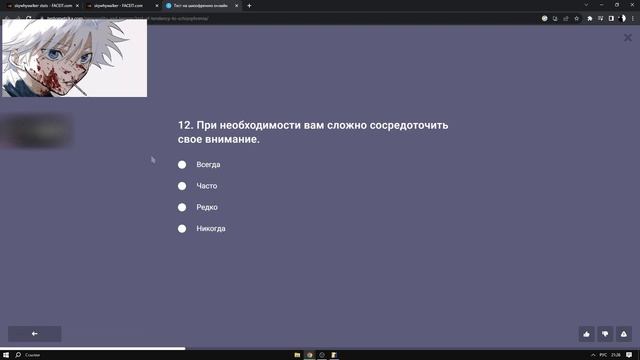Click the share page icon in address bar
The width and height of the screenshot is (640, 360).
(x=566, y=18)
